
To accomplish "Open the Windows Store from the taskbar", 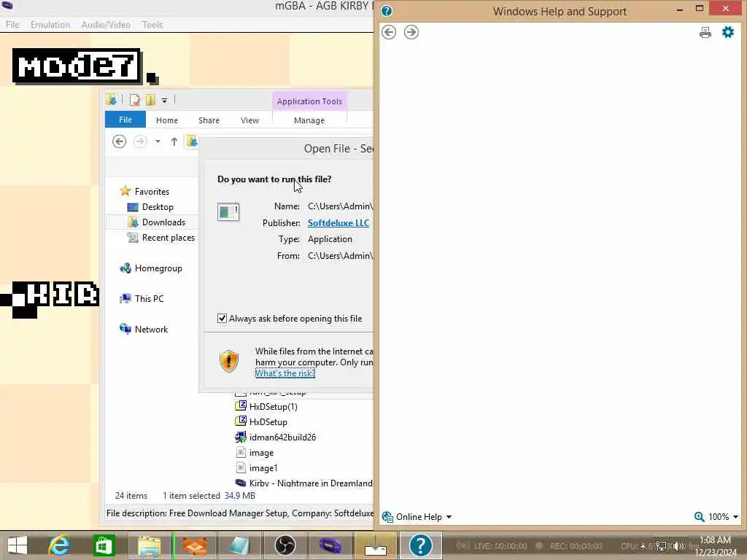I will pos(104,545).
